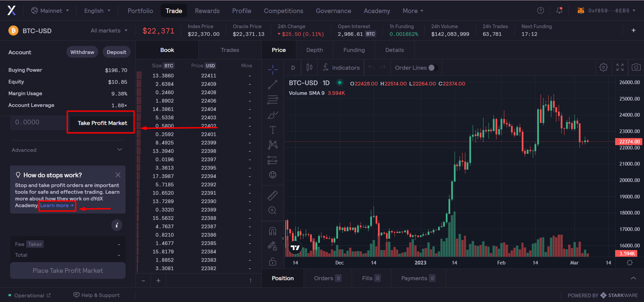Toggle price unit USD in order book
The width and height of the screenshot is (644, 302).
(210, 66)
